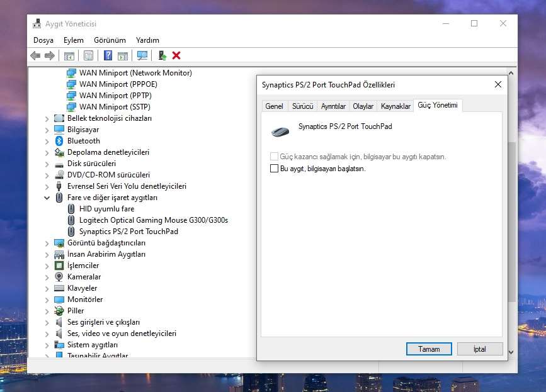Image resolution: width=546 pixels, height=392 pixels.
Task: Expand the Görüntü bağdaştırıcıları node
Action: click(47, 243)
